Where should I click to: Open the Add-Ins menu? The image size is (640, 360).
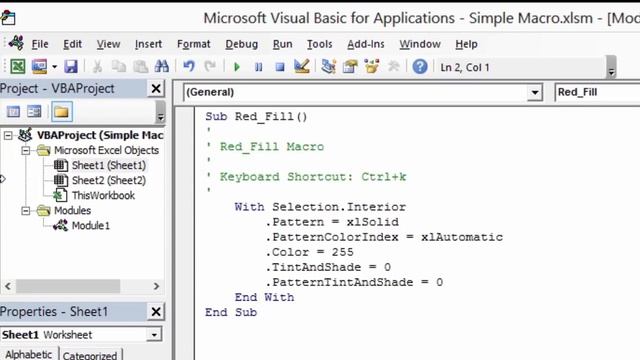coord(366,44)
